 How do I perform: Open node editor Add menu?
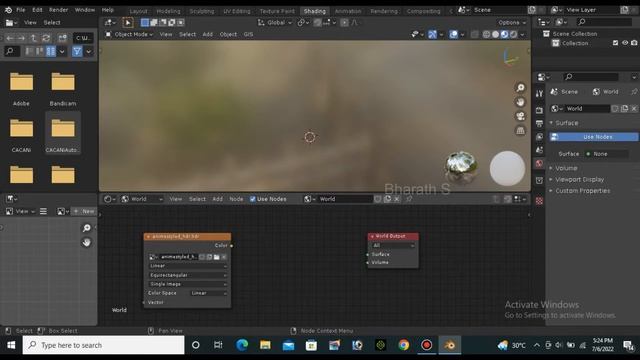pos(218,199)
